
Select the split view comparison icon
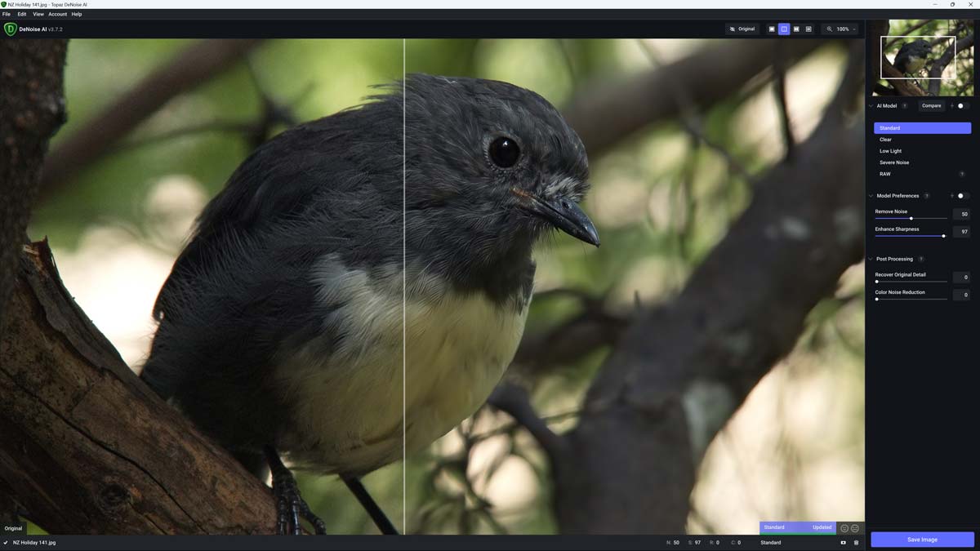(784, 29)
